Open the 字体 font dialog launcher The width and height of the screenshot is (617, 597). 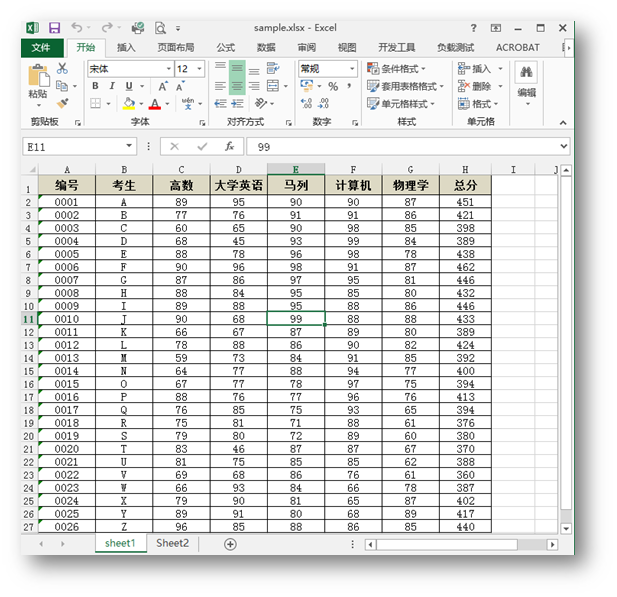click(x=202, y=123)
